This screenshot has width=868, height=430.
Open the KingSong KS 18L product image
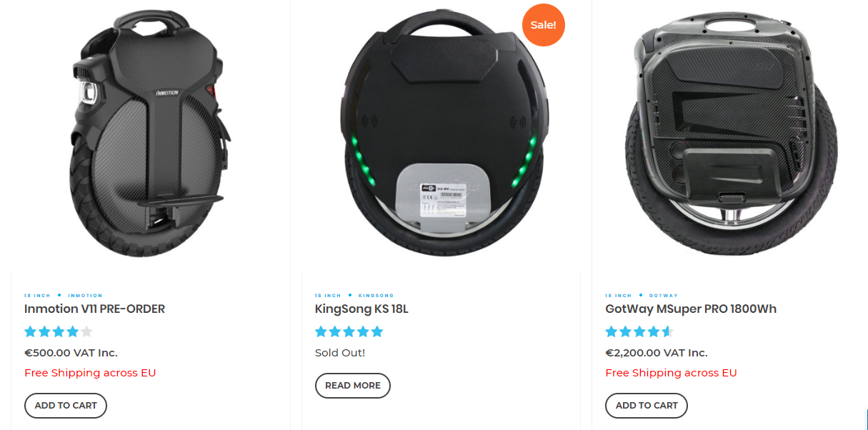click(442, 133)
